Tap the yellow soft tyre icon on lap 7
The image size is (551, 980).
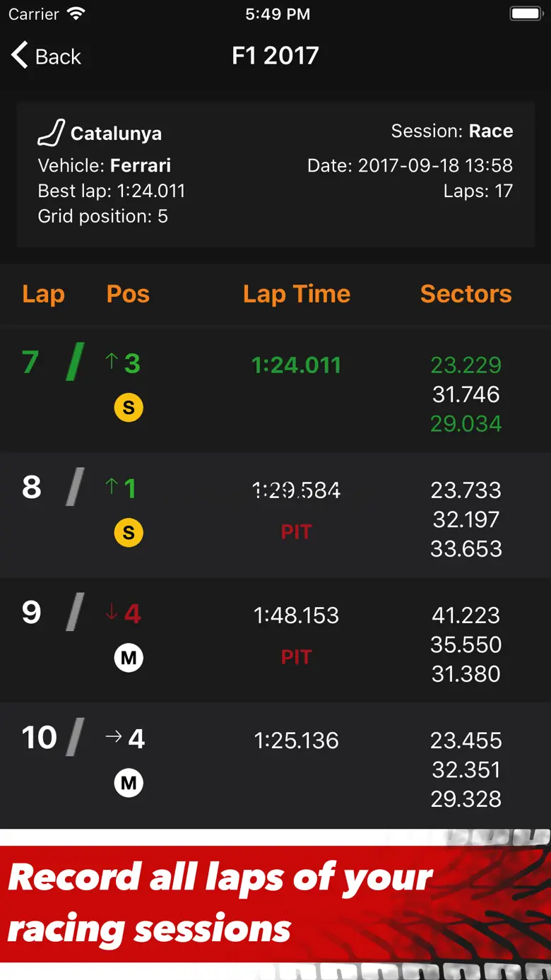click(129, 408)
